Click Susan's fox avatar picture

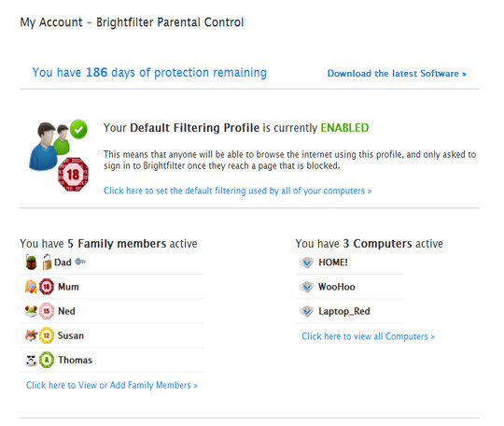point(31,335)
